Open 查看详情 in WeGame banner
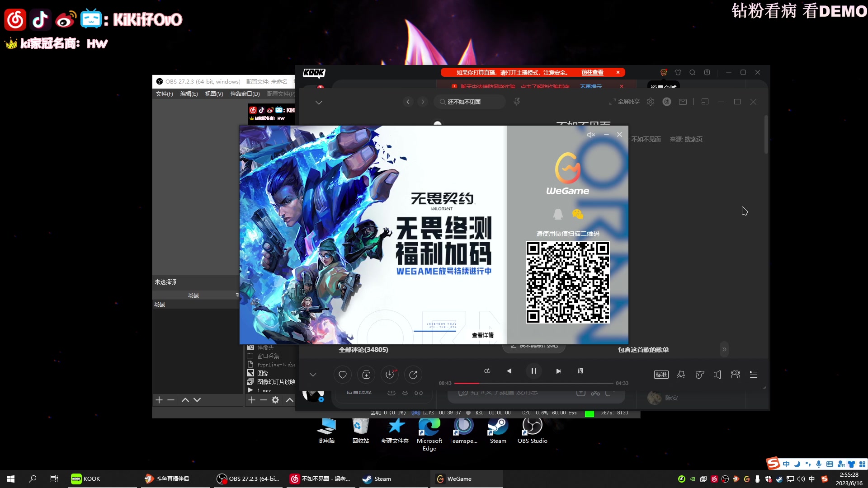Image resolution: width=868 pixels, height=488 pixels. [x=483, y=335]
